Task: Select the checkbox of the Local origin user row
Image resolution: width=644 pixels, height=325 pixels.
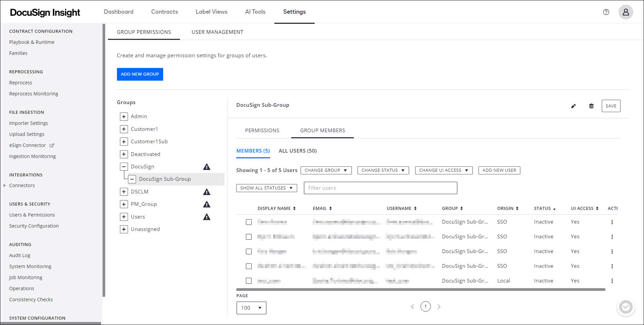Action: tap(249, 281)
